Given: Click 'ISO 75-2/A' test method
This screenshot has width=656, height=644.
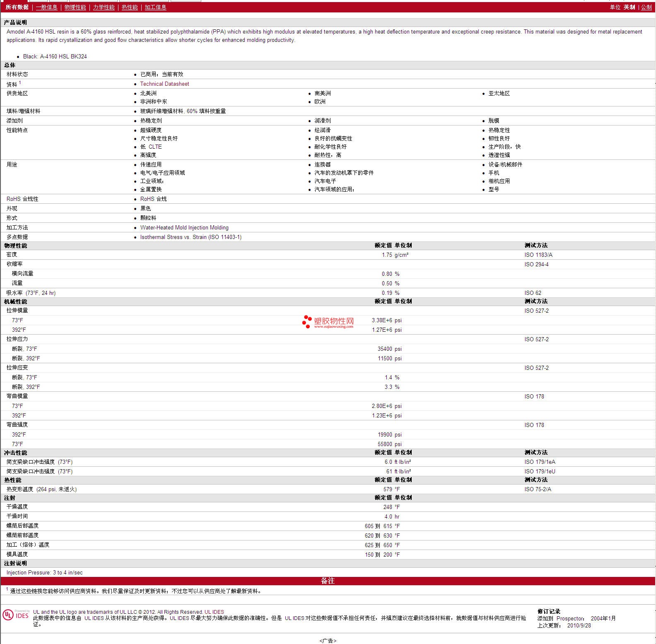Looking at the screenshot, I should (x=538, y=489).
